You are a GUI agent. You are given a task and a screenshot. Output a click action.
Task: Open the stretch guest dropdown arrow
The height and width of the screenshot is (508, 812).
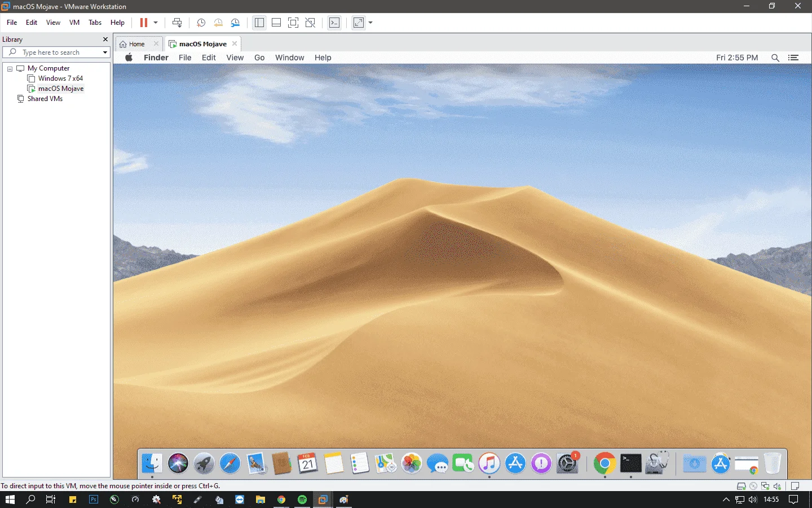click(x=370, y=23)
